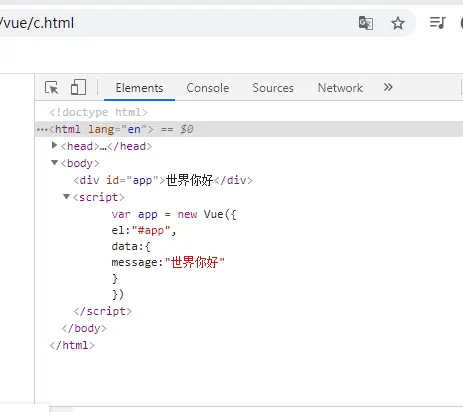Click the <script> opening tag text
Viewport: 463px width, 412px height.
pos(99,197)
